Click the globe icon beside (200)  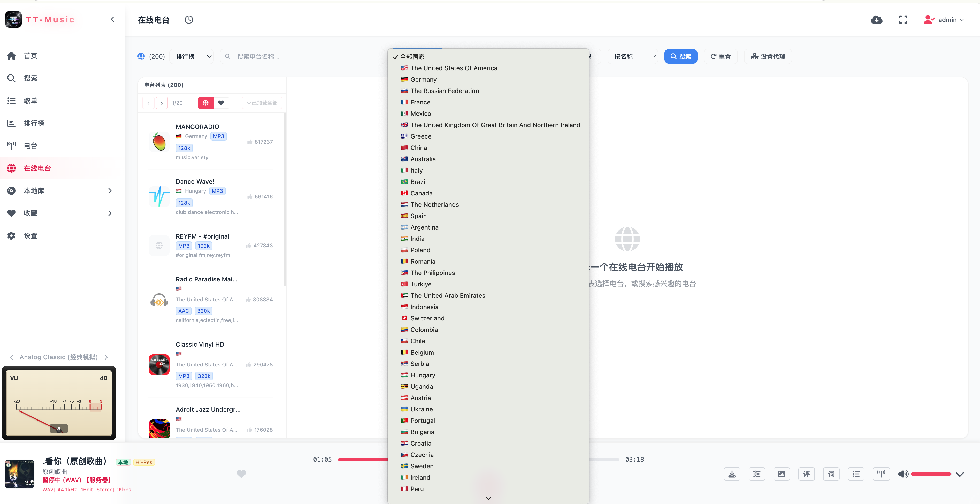[x=141, y=56]
